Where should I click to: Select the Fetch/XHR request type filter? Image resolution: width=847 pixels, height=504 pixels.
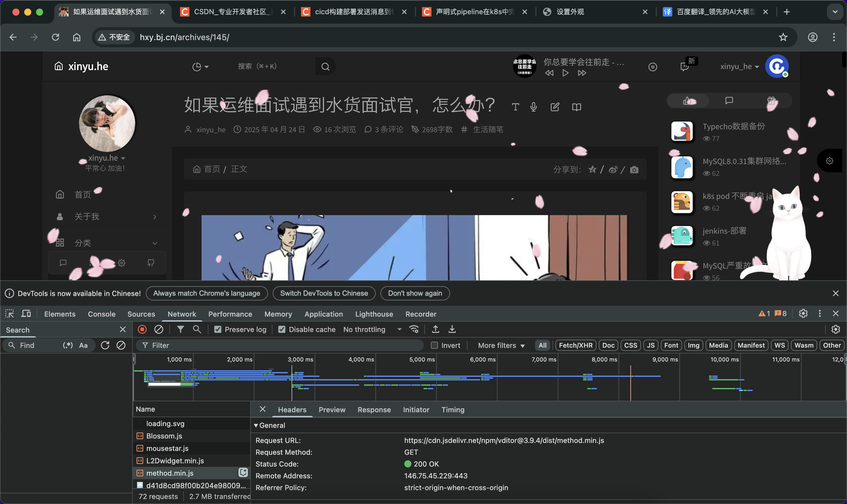click(576, 346)
